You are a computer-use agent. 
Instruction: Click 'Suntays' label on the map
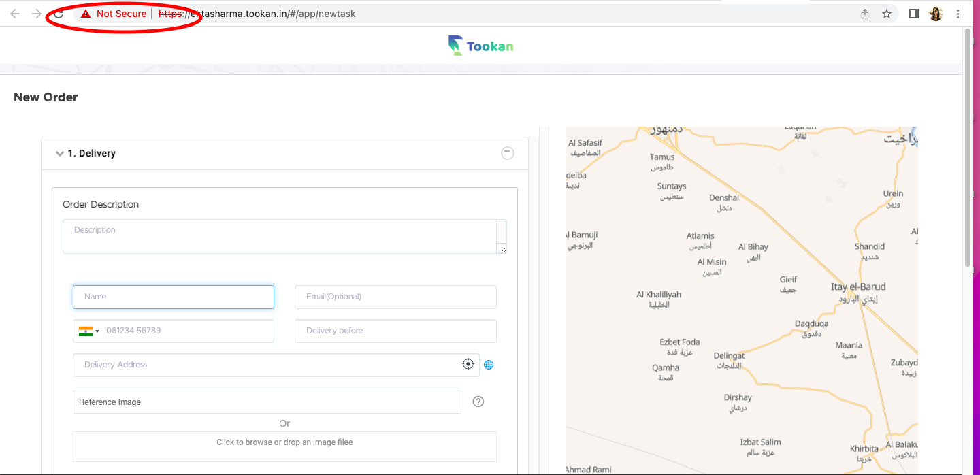point(672,186)
